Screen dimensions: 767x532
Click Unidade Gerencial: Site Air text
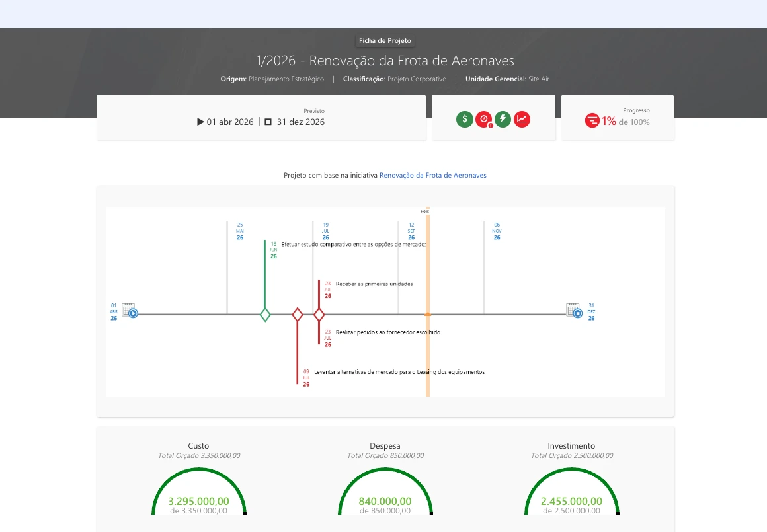[507, 79]
